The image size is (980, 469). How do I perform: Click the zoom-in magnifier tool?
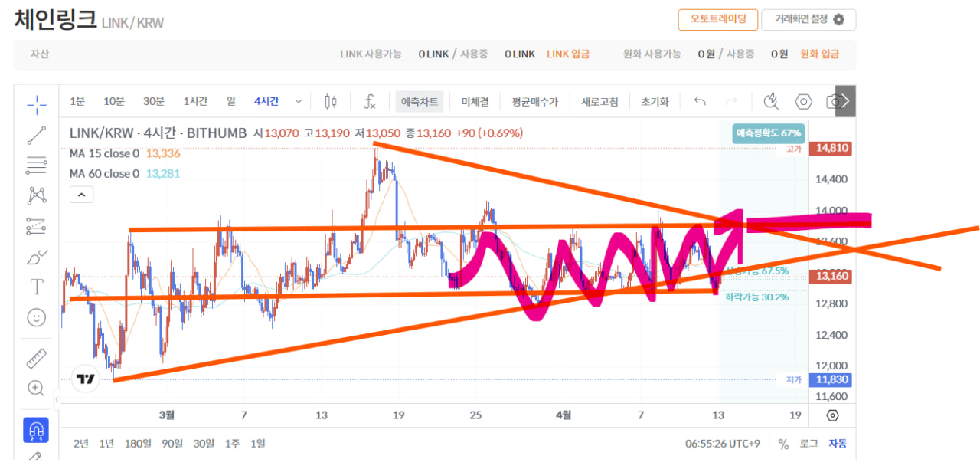point(36,388)
